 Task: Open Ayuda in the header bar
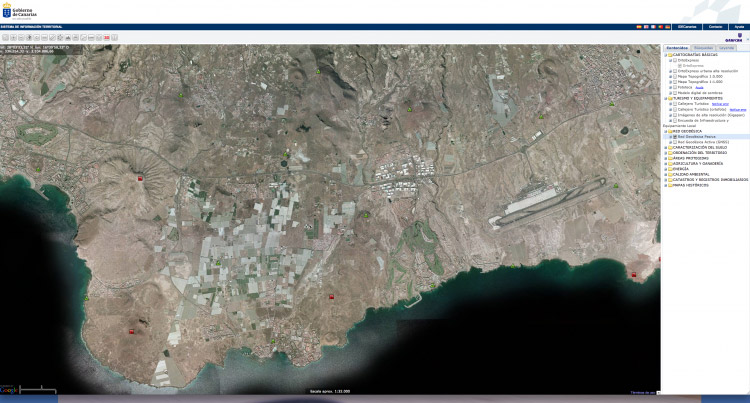click(x=739, y=27)
